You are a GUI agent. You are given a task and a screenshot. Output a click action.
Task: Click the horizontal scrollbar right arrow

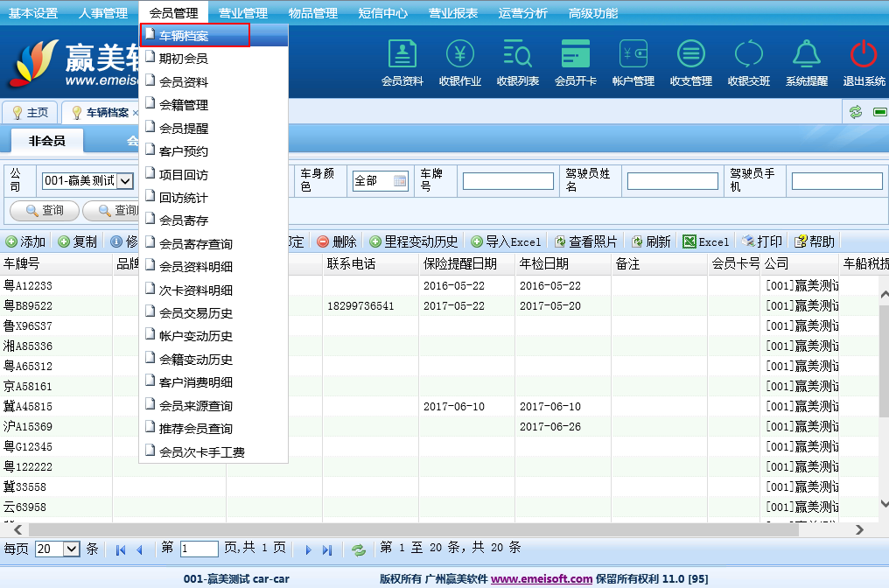[x=859, y=529]
